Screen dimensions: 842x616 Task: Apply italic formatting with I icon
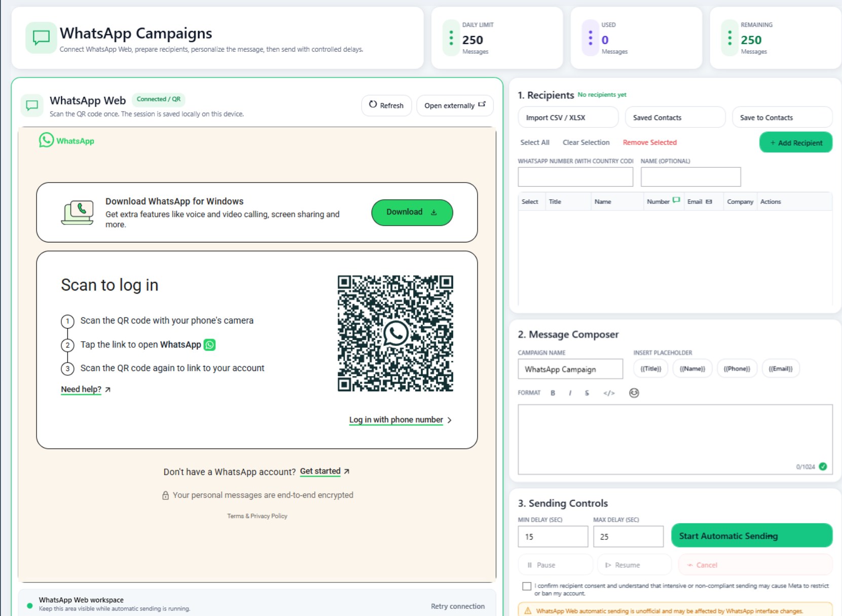(x=570, y=393)
